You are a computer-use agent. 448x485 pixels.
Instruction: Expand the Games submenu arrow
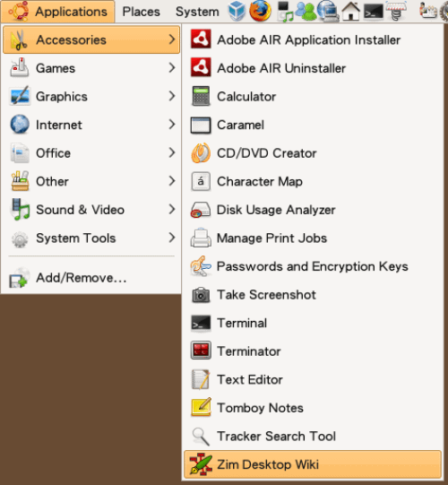click(x=172, y=68)
